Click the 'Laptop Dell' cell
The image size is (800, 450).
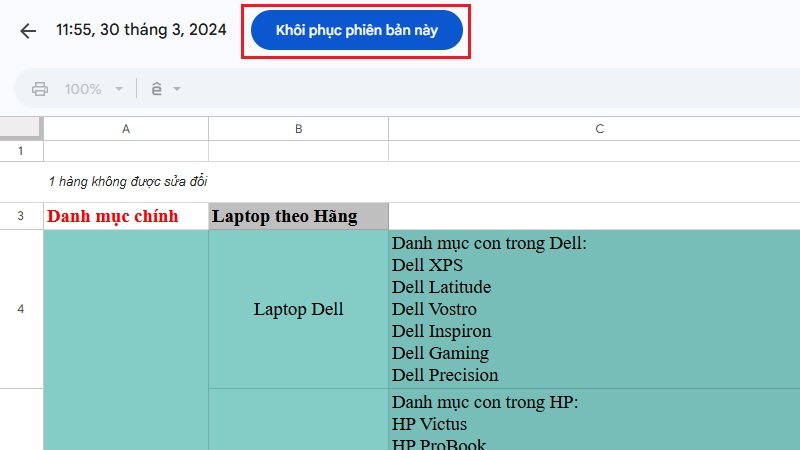(298, 309)
